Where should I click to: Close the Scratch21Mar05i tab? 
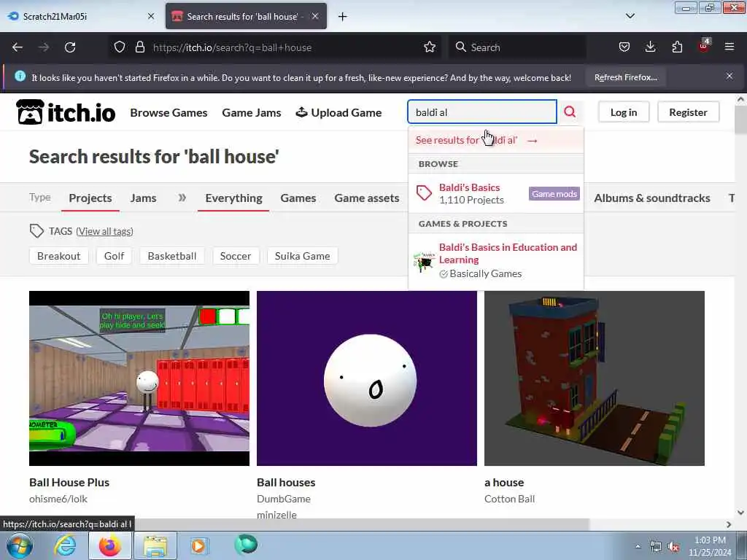click(151, 16)
